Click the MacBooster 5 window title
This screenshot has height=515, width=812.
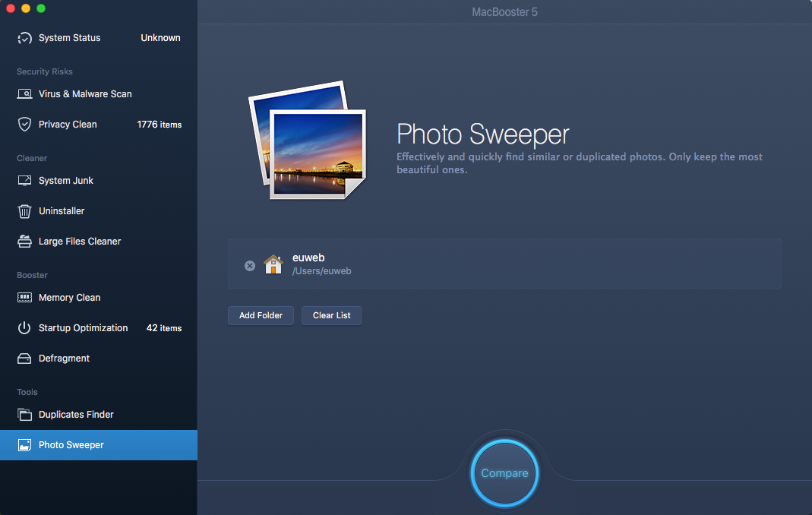pos(505,12)
